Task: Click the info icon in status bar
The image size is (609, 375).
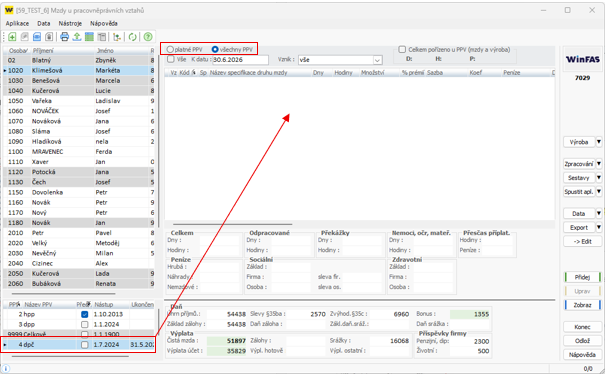Action: [x=6, y=368]
